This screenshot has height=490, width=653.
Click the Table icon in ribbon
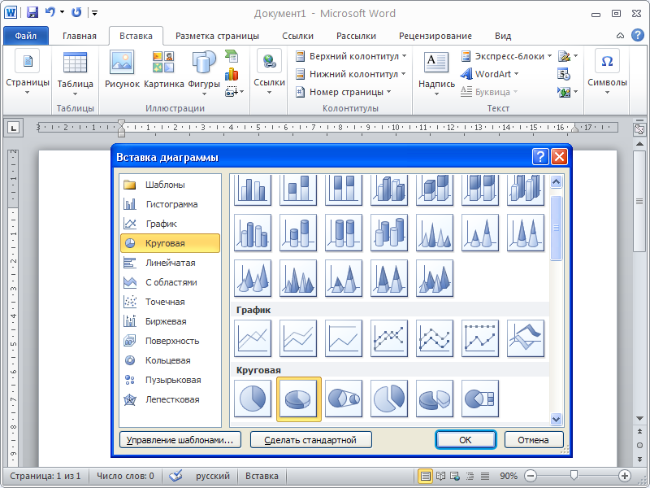coord(75,71)
